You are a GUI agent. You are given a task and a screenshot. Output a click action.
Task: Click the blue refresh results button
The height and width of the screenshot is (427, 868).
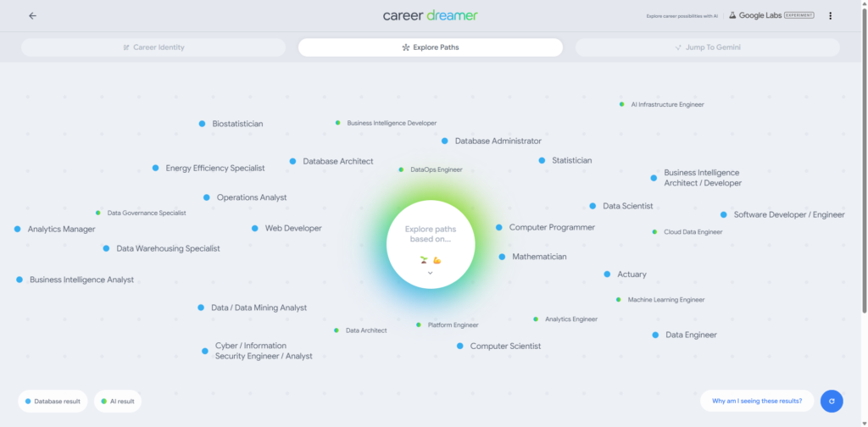[x=832, y=401]
